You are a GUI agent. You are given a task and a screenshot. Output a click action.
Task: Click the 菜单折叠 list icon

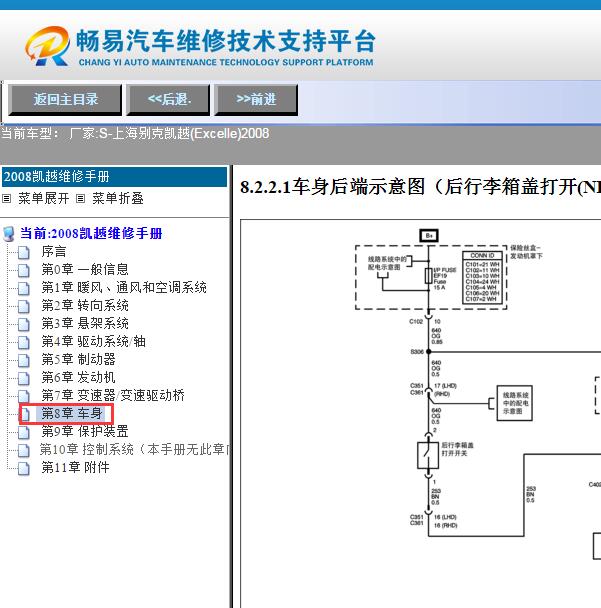[x=80, y=199]
